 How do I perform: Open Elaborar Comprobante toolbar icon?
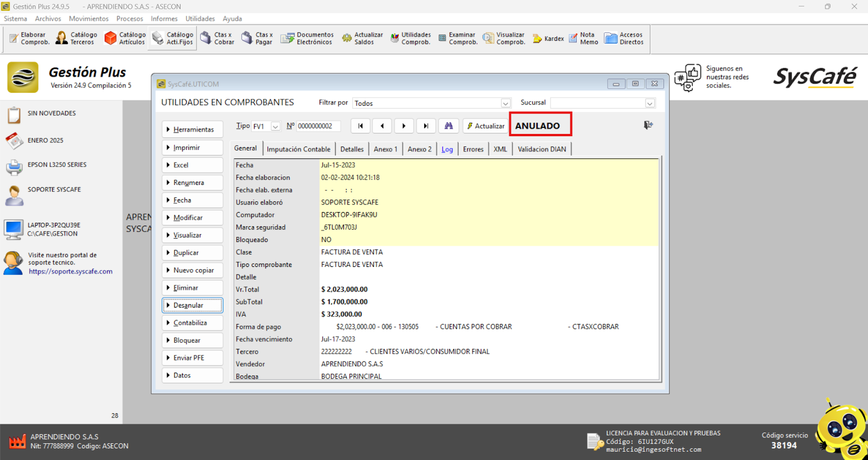click(x=29, y=39)
